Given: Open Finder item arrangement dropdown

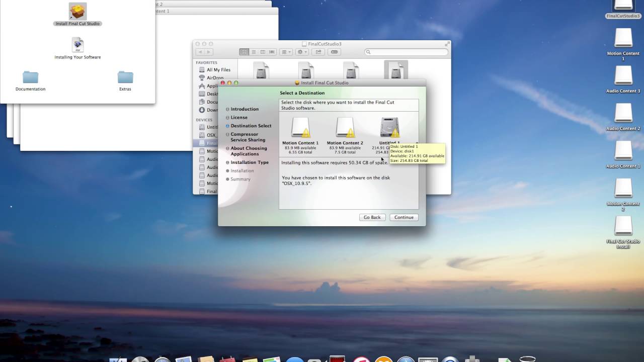Looking at the screenshot, I should (x=286, y=52).
